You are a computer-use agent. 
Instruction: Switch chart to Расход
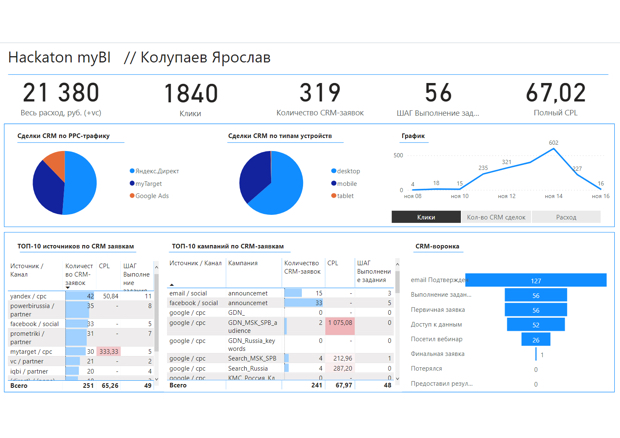point(566,217)
